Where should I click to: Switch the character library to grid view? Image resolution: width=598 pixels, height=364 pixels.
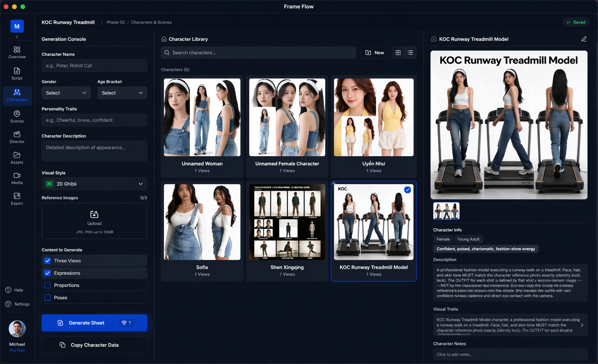coord(398,53)
